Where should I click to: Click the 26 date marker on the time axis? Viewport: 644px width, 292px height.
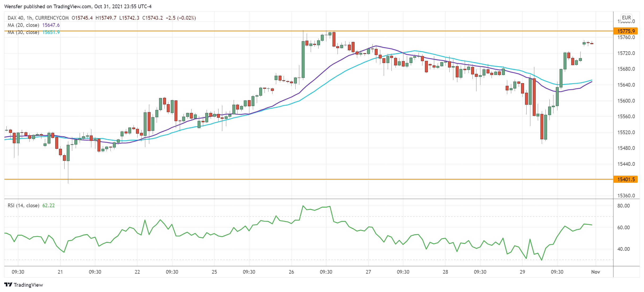click(x=291, y=272)
